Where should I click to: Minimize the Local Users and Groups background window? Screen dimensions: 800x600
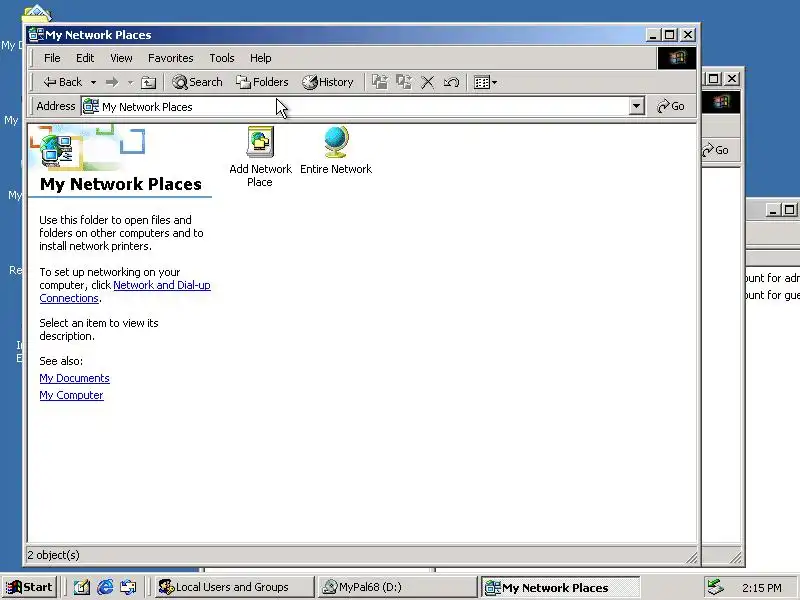[x=773, y=210]
